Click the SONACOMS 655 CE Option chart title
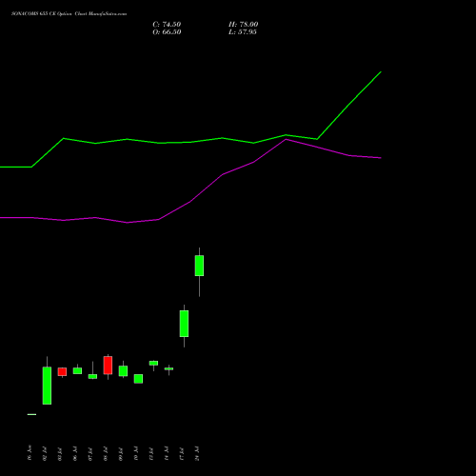 pyautogui.click(x=69, y=14)
